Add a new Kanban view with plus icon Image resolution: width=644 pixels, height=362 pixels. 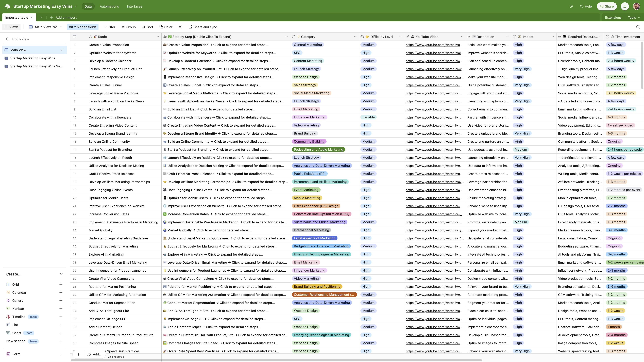click(x=61, y=309)
